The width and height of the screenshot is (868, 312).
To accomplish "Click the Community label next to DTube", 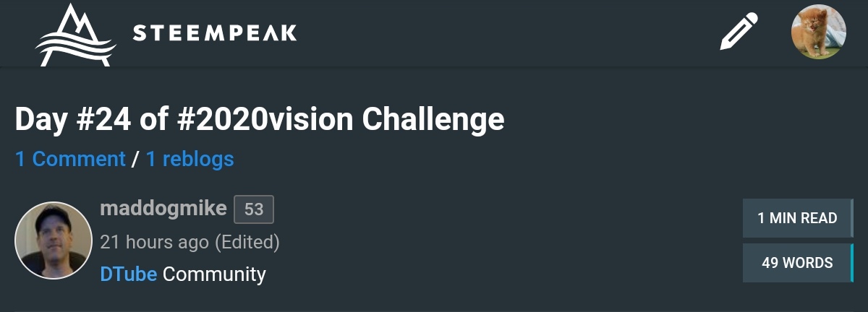I will 214,274.
